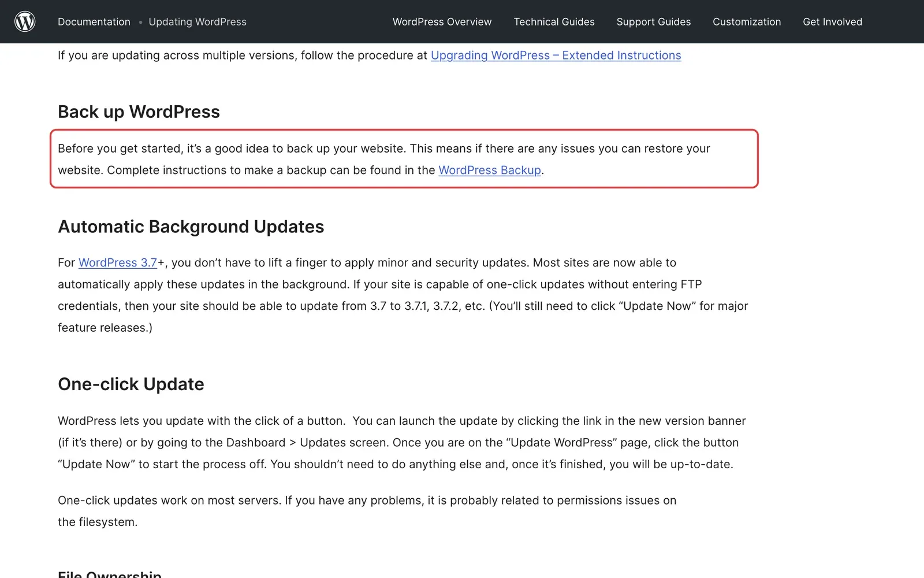The height and width of the screenshot is (578, 924).
Task: Follow Upgrading WordPress – Extended Instructions link
Action: 556,55
